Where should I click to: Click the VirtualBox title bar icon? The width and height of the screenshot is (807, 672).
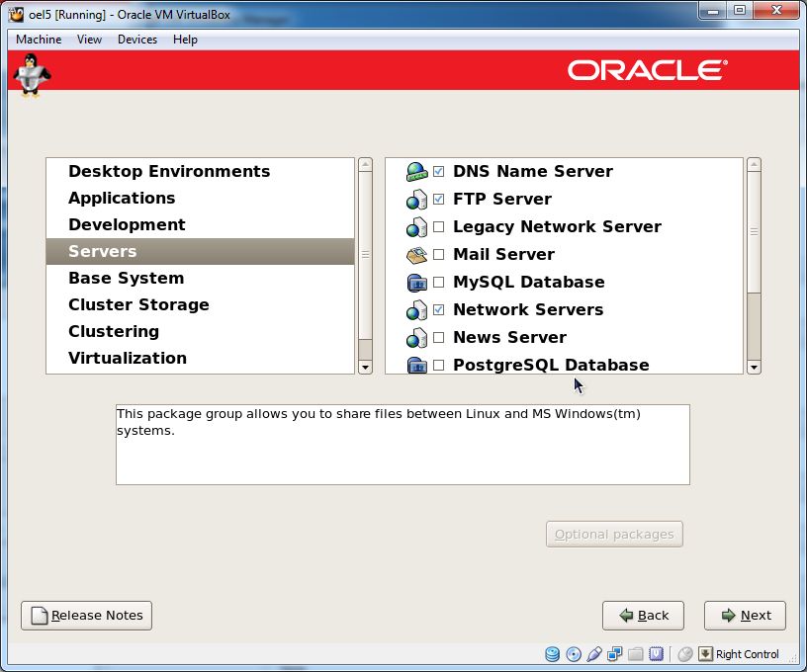click(x=17, y=15)
